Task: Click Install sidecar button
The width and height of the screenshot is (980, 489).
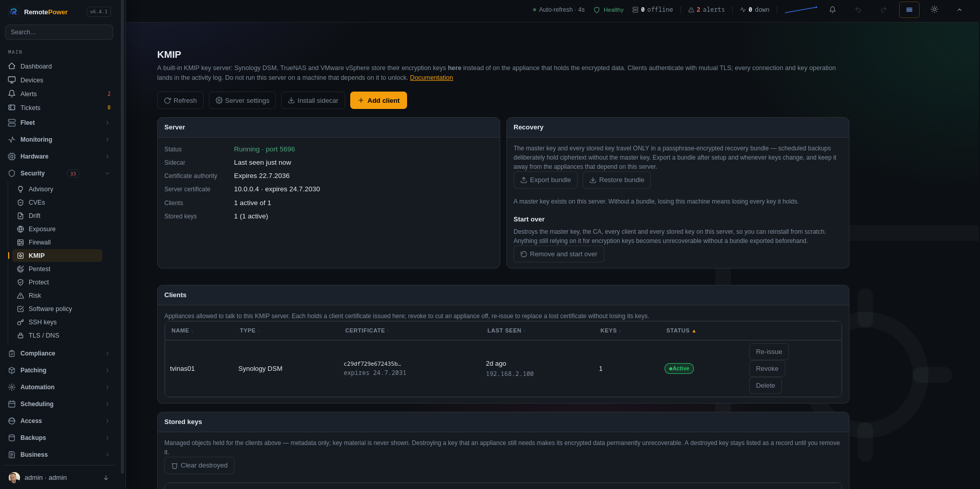Action: pos(313,100)
